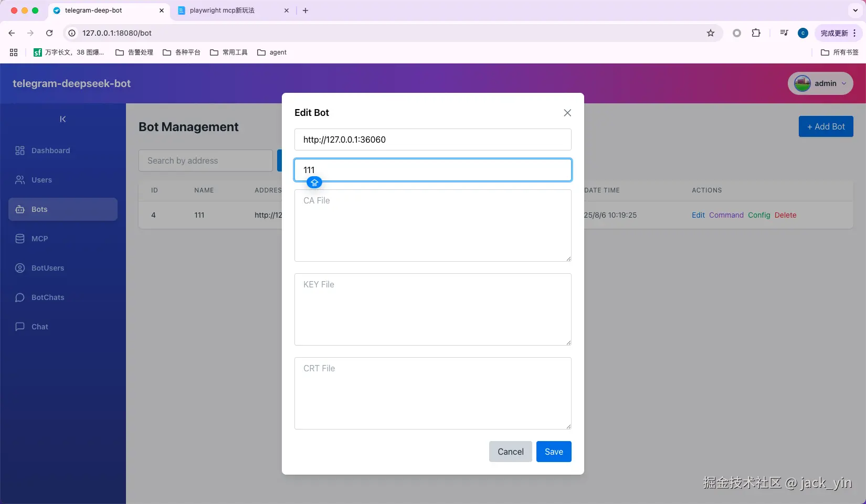
Task: Focus the bot name field containing 111
Action: point(433,170)
